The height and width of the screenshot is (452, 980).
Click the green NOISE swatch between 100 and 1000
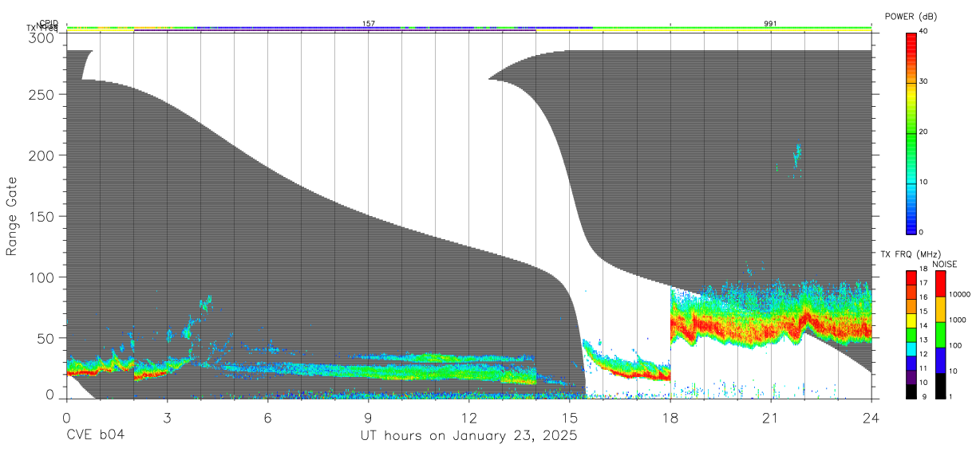939,335
